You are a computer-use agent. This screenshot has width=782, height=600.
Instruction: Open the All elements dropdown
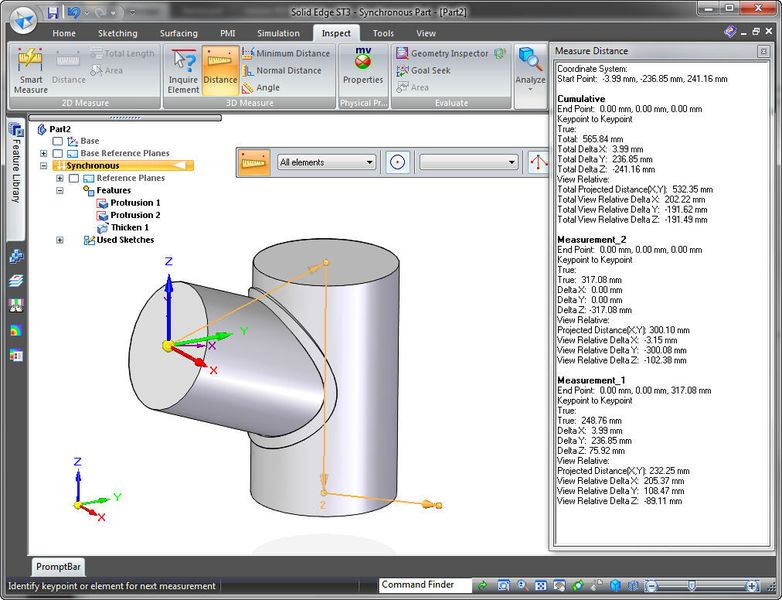pyautogui.click(x=326, y=162)
